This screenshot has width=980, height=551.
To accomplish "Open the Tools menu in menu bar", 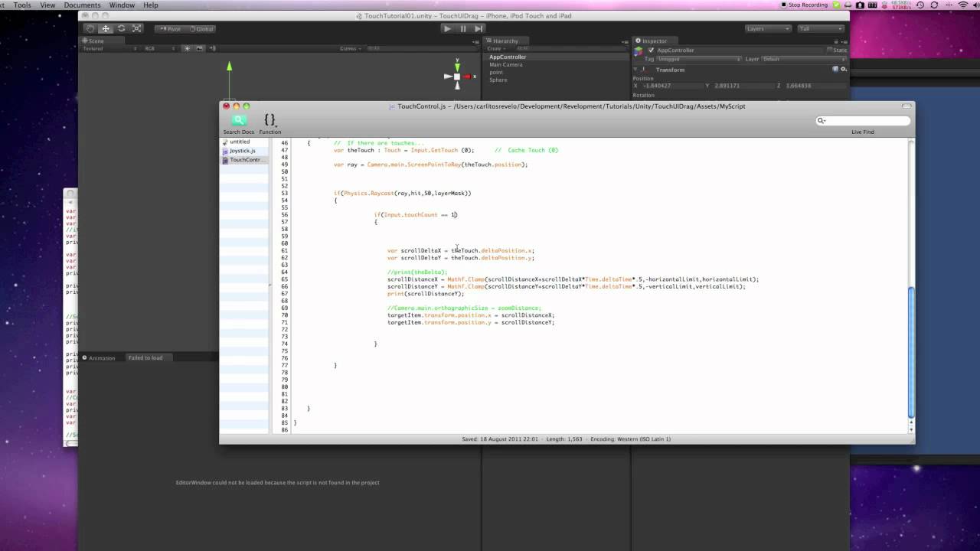I will click(x=22, y=5).
